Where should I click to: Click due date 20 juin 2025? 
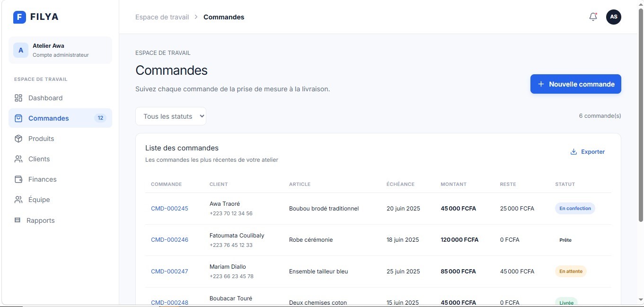pos(403,209)
